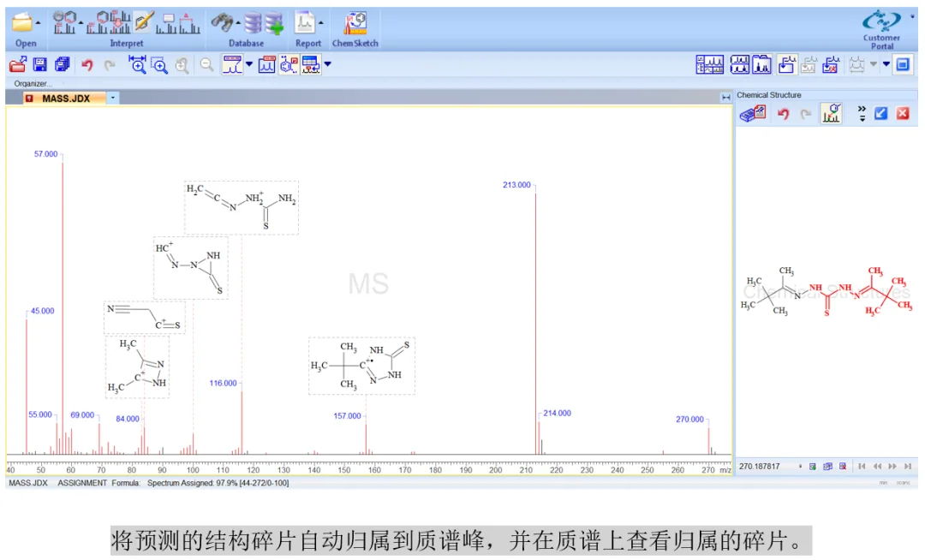This screenshot has width=925, height=560.
Task: Click the first Interpret structure-spectrum icon
Action: (64, 22)
